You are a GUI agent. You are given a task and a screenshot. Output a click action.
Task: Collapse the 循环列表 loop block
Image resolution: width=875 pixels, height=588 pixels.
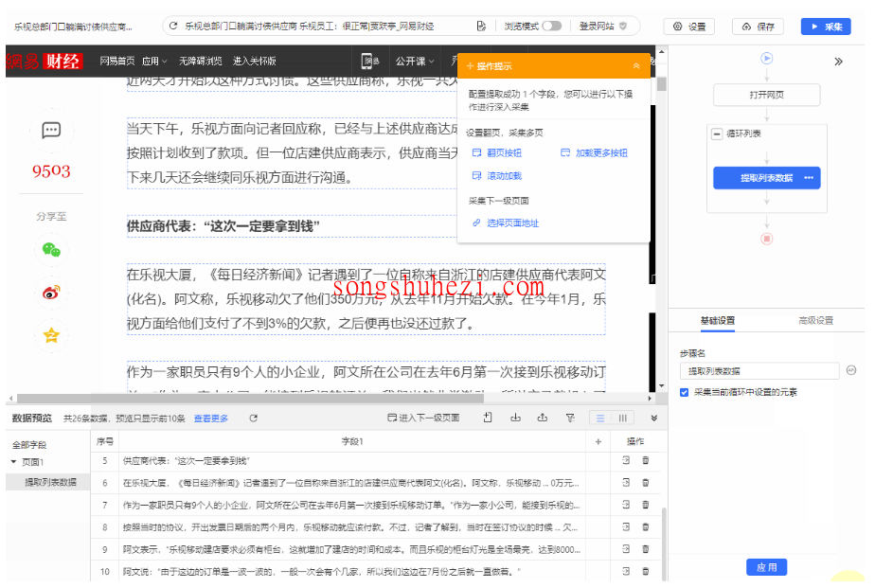(x=717, y=134)
